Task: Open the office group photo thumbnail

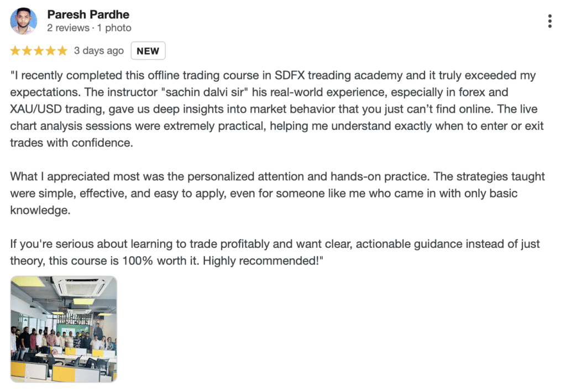Action: (64, 329)
